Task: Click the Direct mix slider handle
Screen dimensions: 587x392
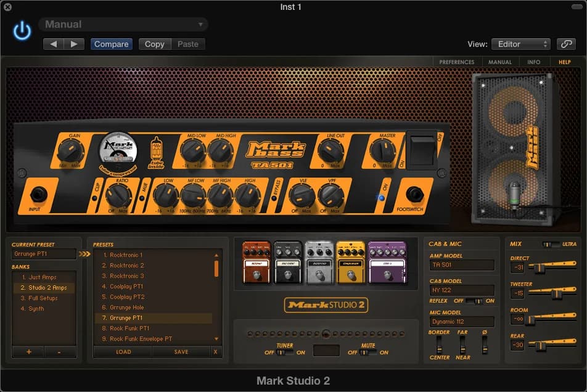Action: [x=540, y=268]
